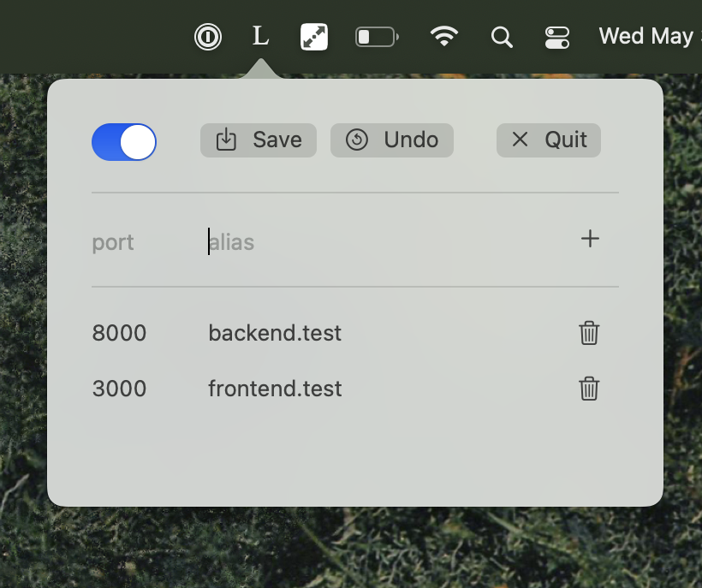Open Control Center
The image size is (702, 588).
pos(557,37)
